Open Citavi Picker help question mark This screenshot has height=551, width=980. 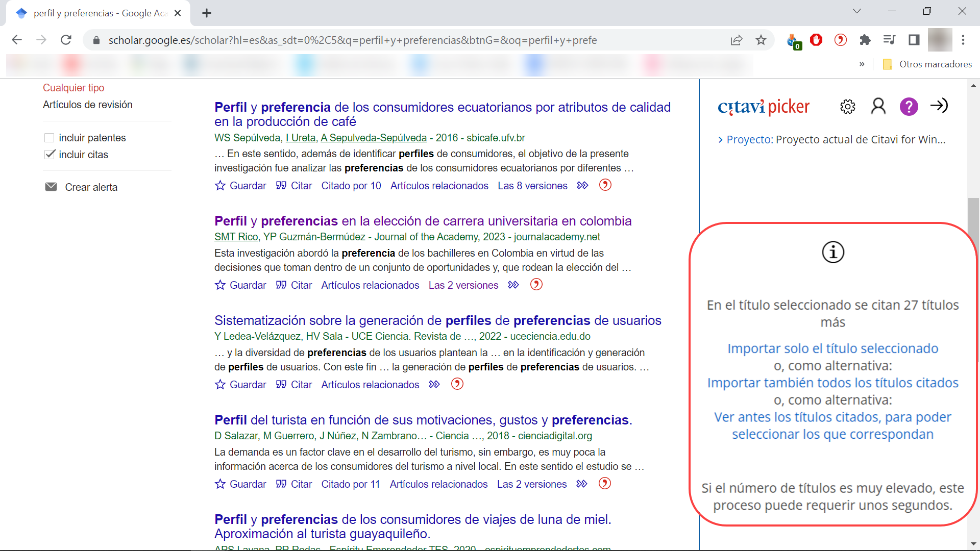point(909,106)
